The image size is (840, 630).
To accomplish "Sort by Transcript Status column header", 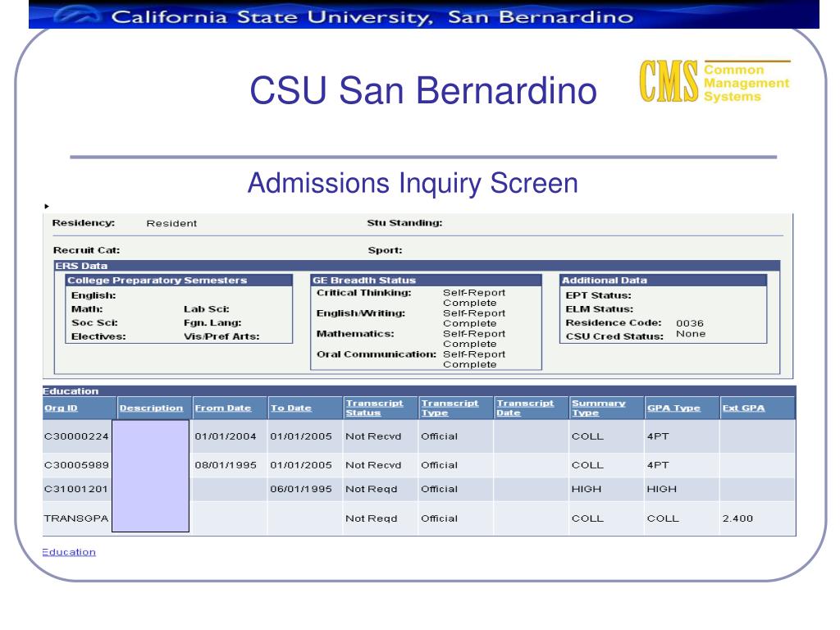I will [374, 408].
